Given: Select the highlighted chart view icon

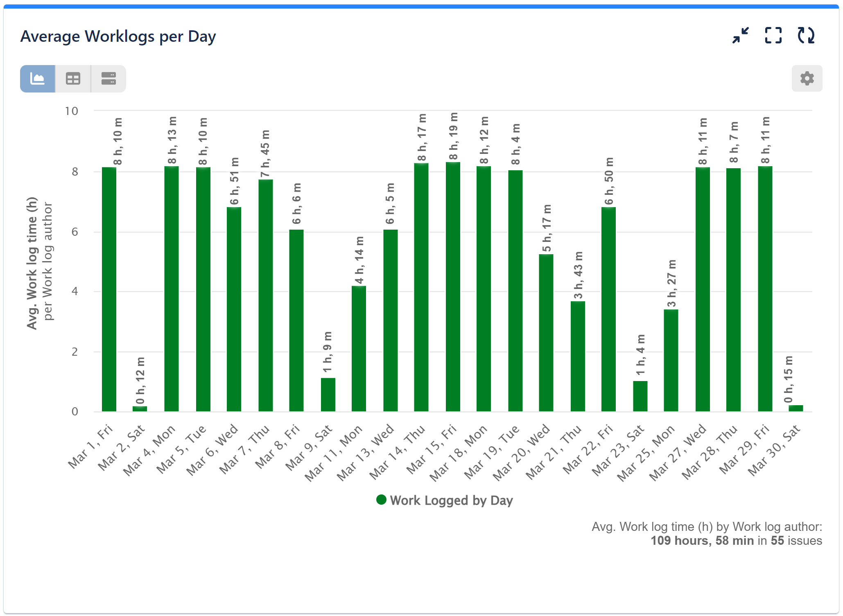Looking at the screenshot, I should coord(37,78).
